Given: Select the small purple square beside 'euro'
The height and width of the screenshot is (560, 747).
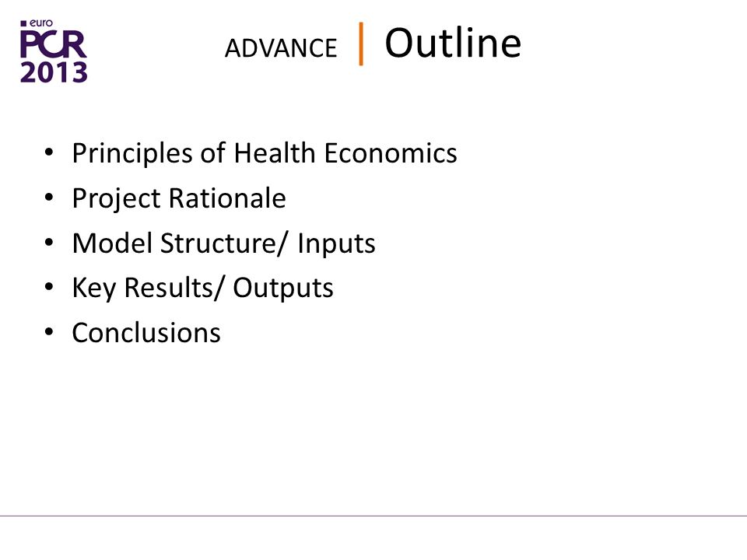Looking at the screenshot, I should pos(24,23).
